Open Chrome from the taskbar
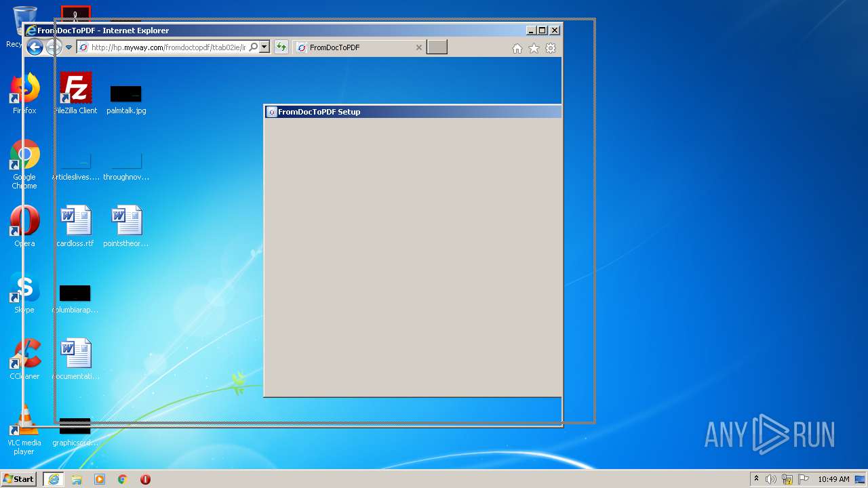868x488 pixels. pyautogui.click(x=123, y=479)
